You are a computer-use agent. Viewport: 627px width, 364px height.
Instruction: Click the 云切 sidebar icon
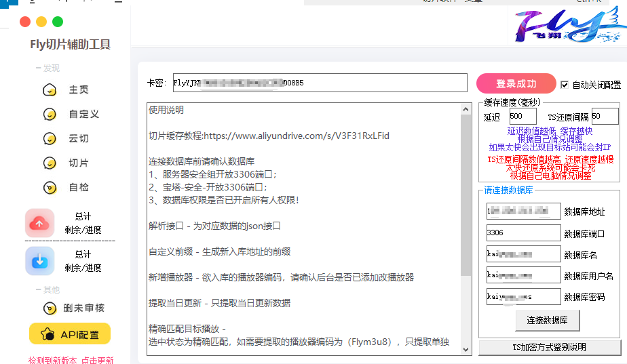click(50, 139)
